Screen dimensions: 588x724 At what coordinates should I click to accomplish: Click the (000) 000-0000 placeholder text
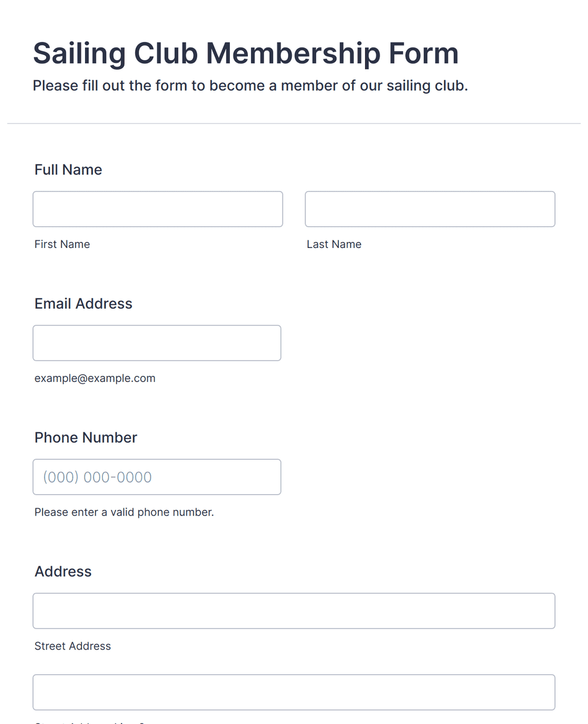97,477
